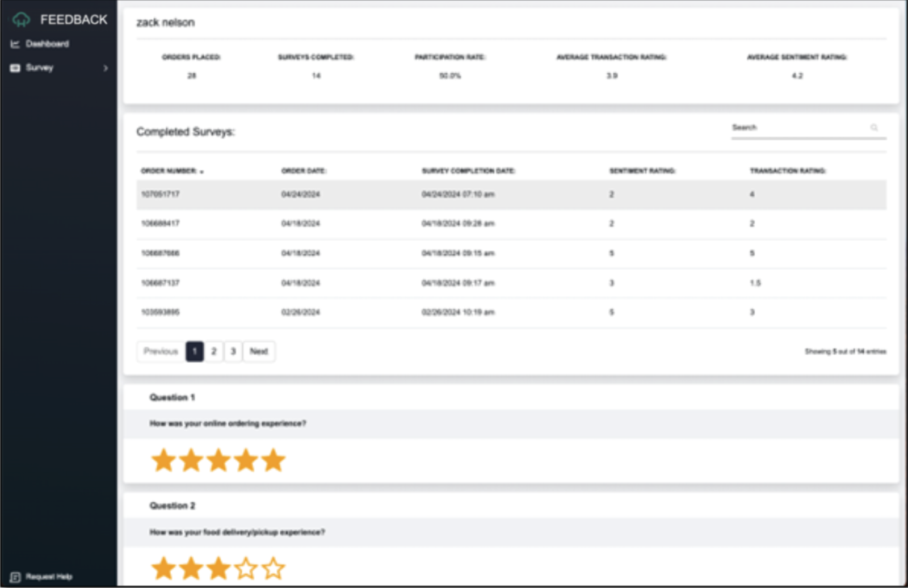
Task: Select the Survey menu item
Action: point(37,68)
